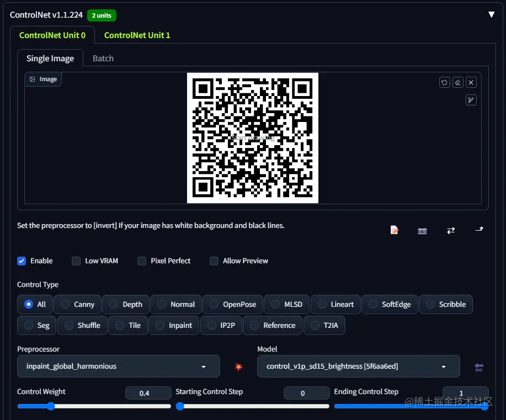
Task: Check the Allow Preview option
Action: [214, 261]
